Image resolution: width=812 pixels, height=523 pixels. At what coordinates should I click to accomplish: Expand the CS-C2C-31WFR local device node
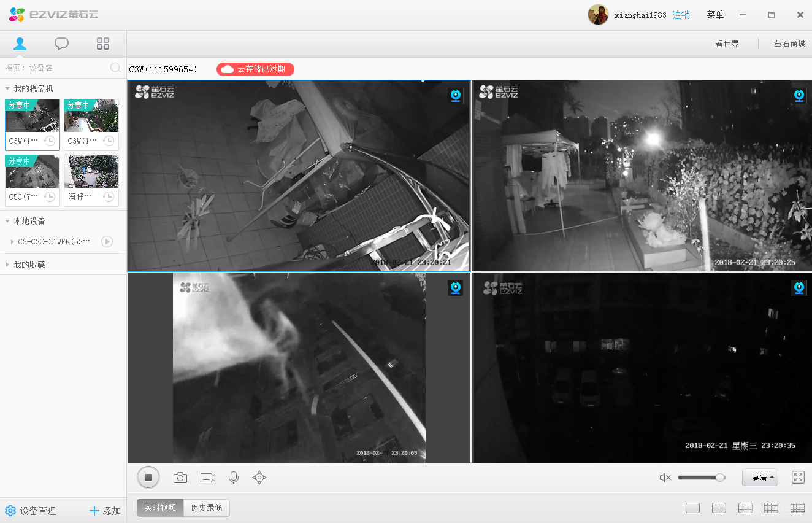click(x=12, y=242)
